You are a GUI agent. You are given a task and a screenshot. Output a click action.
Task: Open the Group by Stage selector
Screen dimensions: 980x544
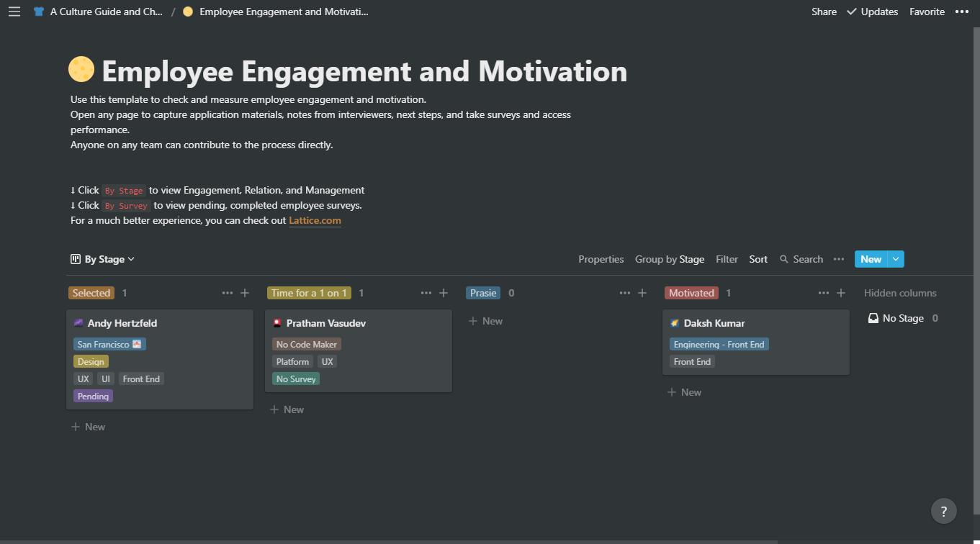(669, 258)
